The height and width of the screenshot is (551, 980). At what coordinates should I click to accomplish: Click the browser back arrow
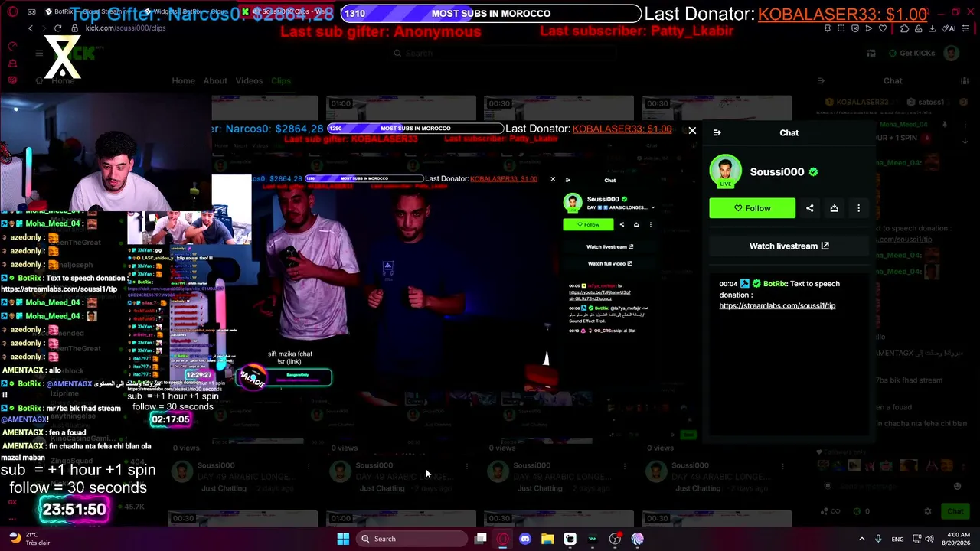tap(31, 28)
